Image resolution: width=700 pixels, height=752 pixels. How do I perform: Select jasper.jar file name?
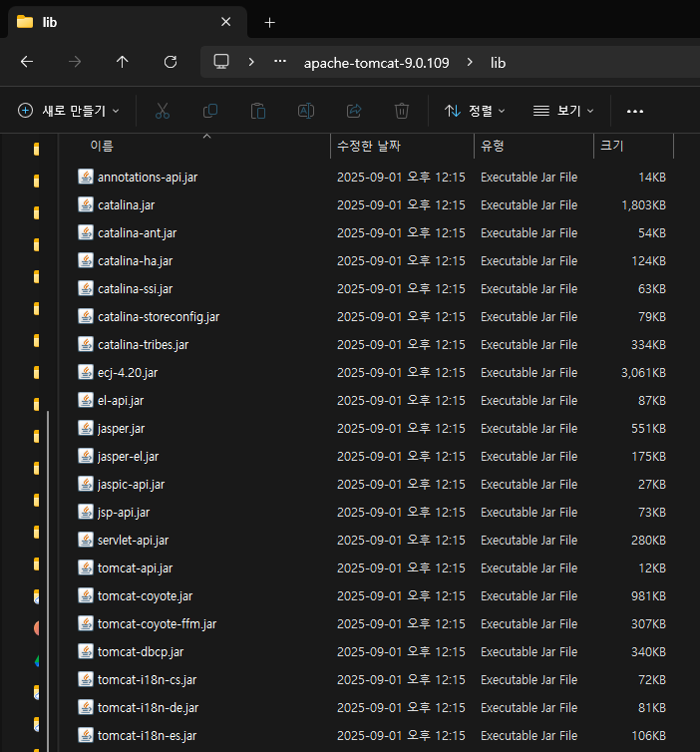(x=121, y=429)
